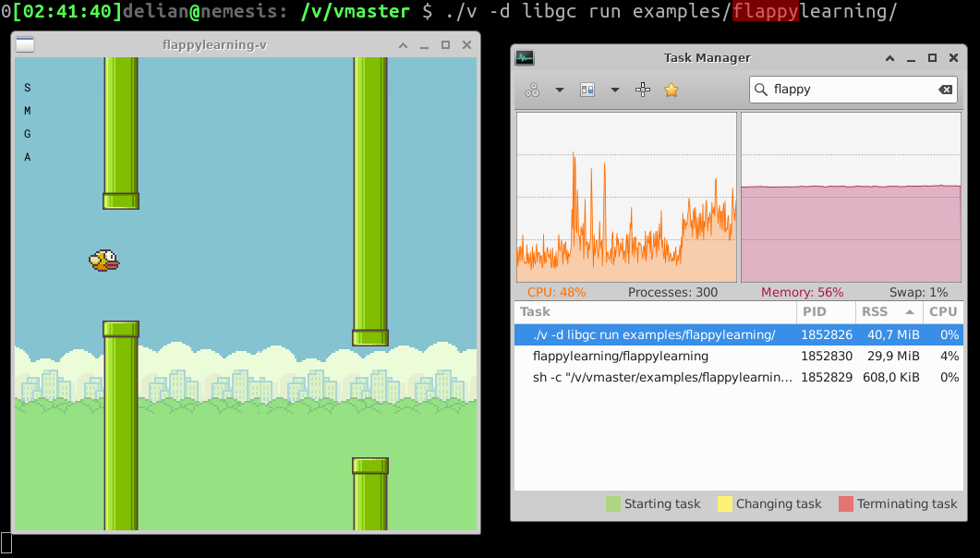Image resolution: width=980 pixels, height=558 pixels.
Task: Click the Task Manager window title text
Action: pos(707,58)
